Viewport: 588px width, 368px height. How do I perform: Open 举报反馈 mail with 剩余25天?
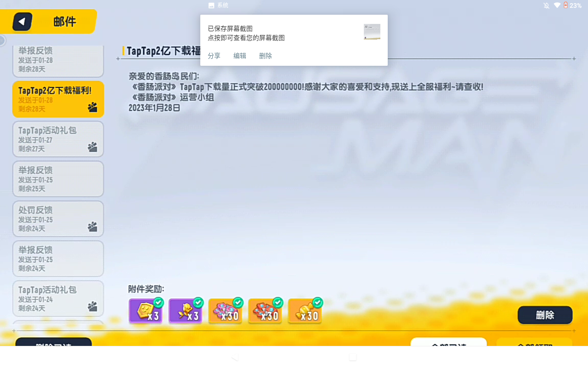pyautogui.click(x=58, y=179)
